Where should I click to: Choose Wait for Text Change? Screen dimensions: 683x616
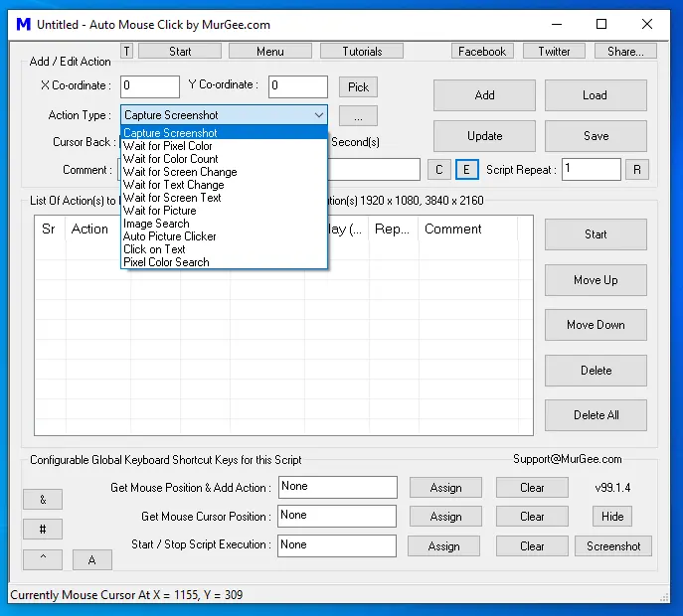click(224, 185)
